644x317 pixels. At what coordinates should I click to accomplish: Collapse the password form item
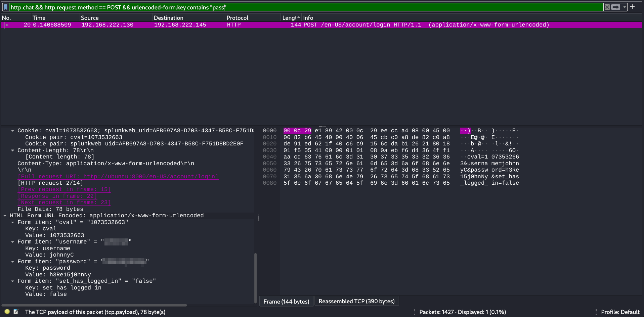pyautogui.click(x=12, y=262)
